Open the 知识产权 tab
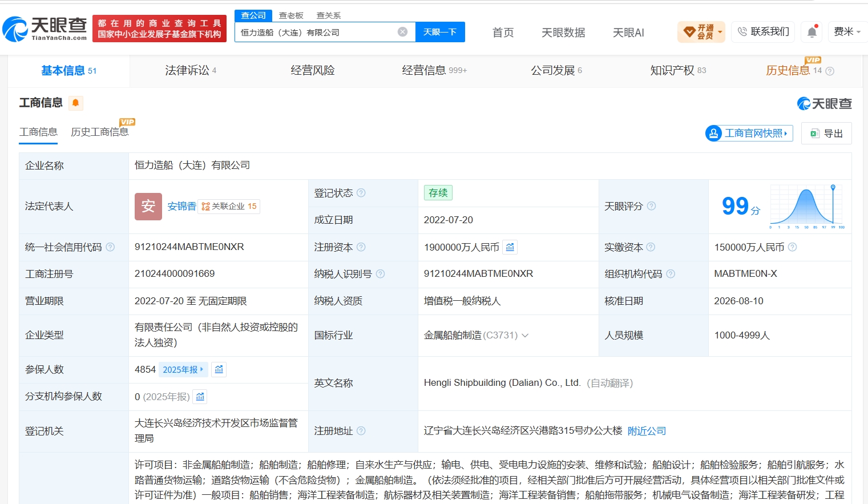 [678, 71]
